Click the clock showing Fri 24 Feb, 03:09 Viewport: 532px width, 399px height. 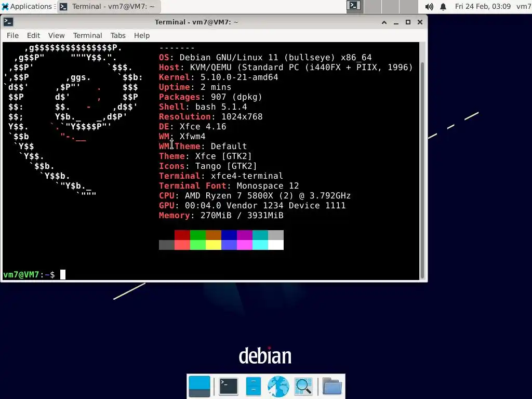click(x=483, y=6)
